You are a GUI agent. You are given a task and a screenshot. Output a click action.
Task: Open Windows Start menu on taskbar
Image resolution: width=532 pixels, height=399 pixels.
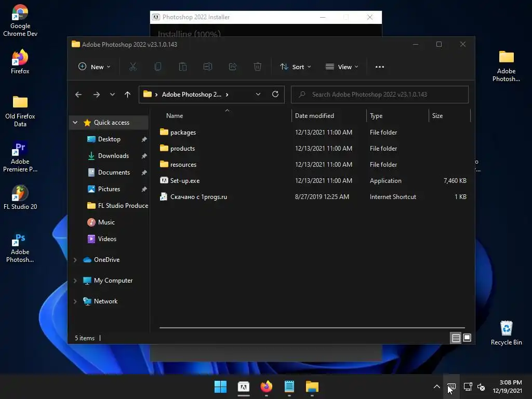(x=220, y=387)
